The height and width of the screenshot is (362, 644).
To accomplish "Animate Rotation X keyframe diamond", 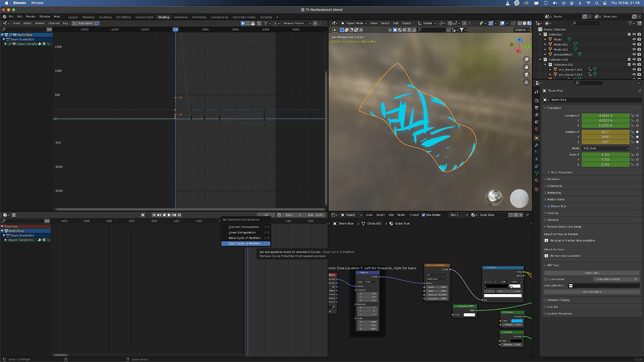I will pyautogui.click(x=638, y=132).
